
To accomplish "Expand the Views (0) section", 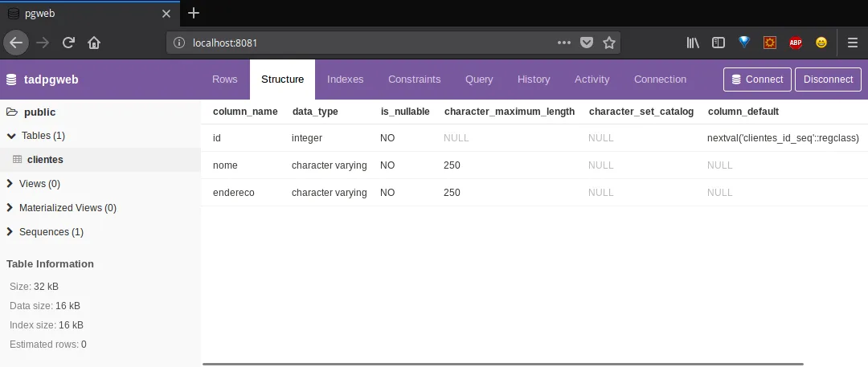I will click(x=10, y=184).
